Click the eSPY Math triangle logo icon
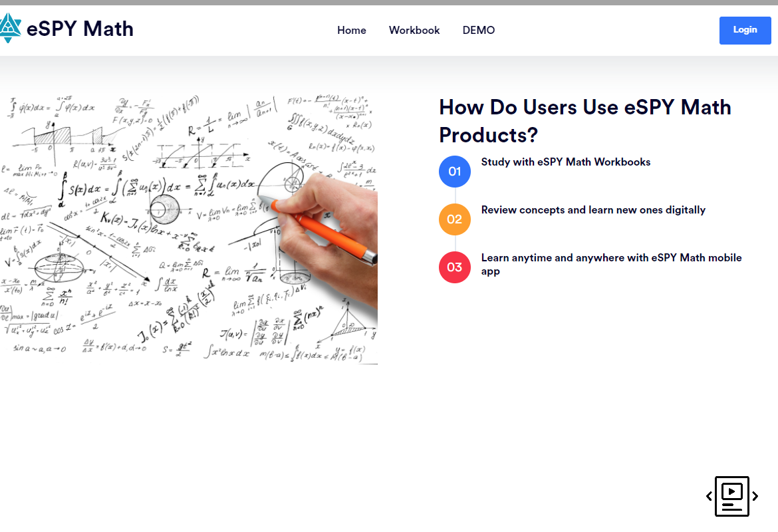 point(9,29)
